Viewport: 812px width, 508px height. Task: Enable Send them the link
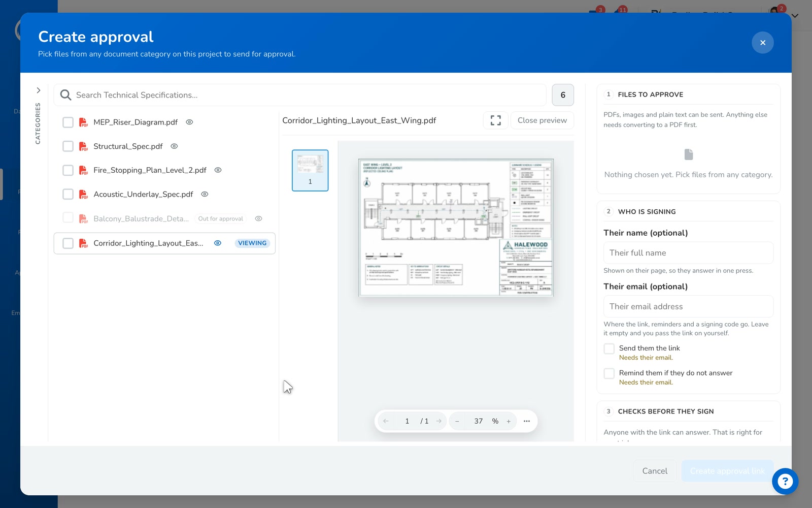point(609,348)
